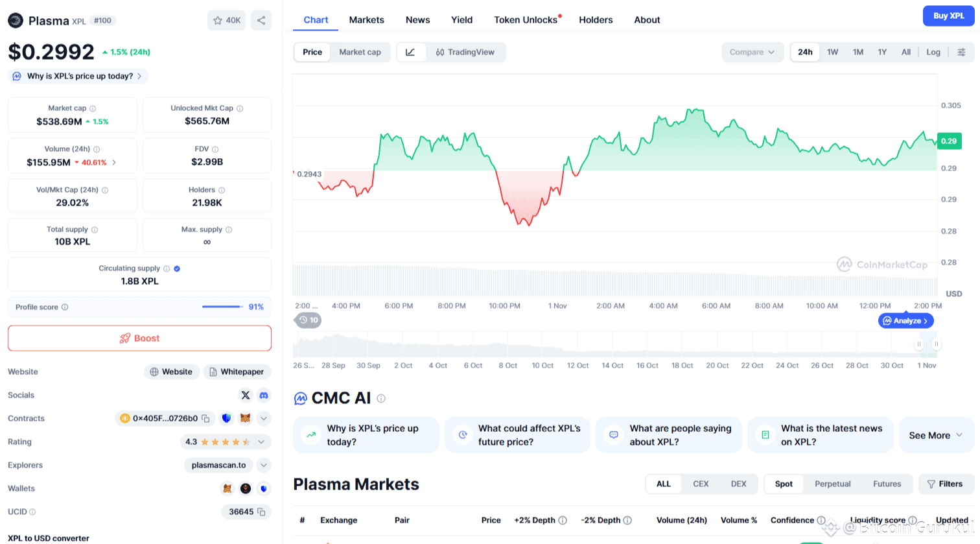Toggle chart to Market cap view
The height and width of the screenshot is (544, 980).
[x=360, y=52]
